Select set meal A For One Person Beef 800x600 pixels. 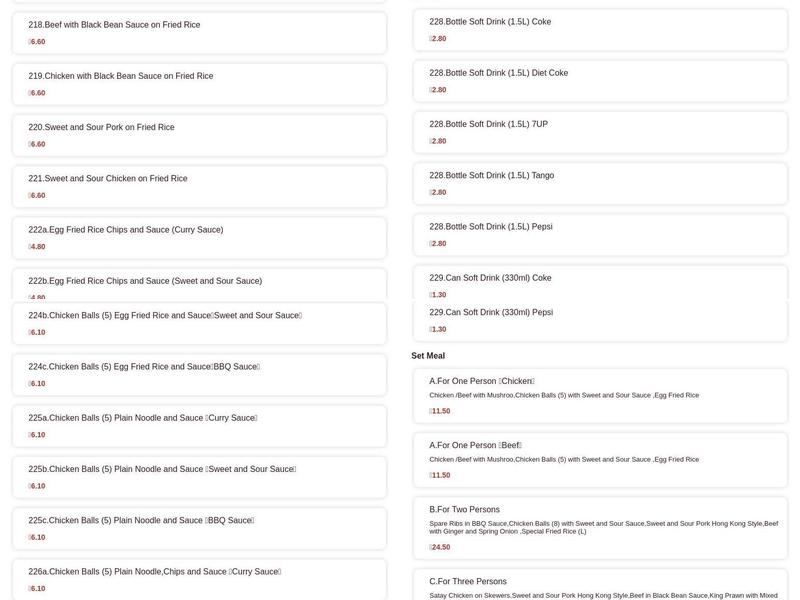[x=599, y=459]
